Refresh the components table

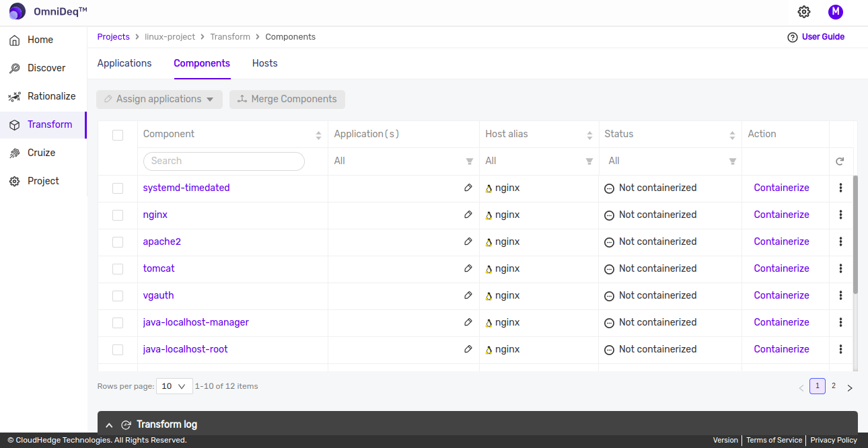[840, 161]
